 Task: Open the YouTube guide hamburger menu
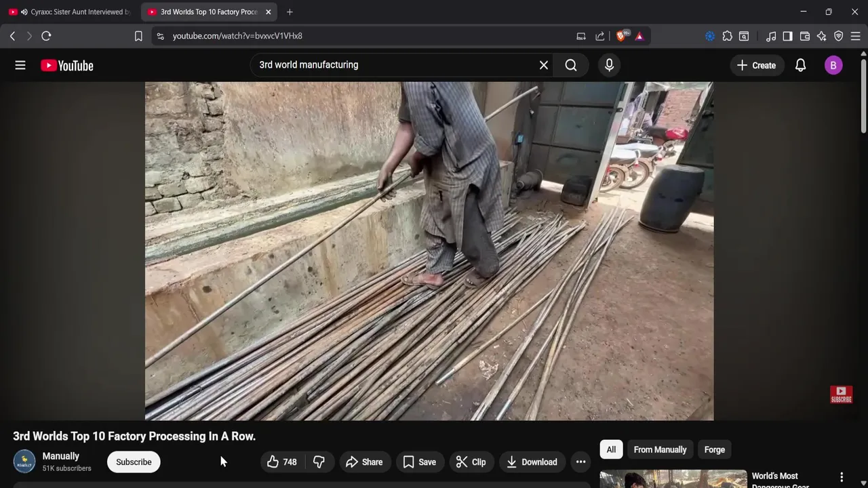click(20, 65)
